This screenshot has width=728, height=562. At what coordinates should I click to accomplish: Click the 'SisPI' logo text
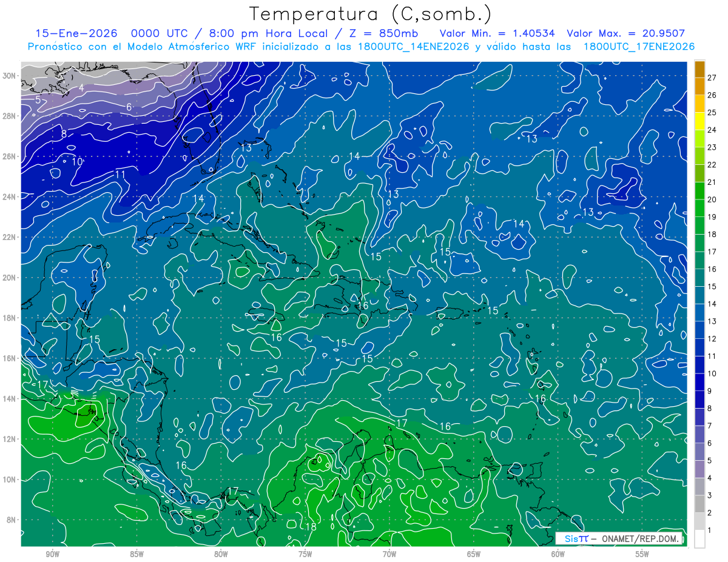(576, 538)
